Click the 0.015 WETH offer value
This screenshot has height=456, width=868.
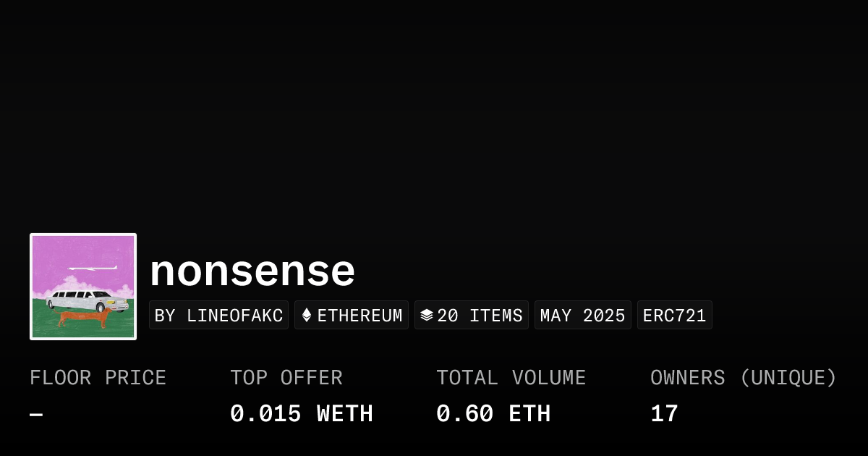pyautogui.click(x=301, y=414)
